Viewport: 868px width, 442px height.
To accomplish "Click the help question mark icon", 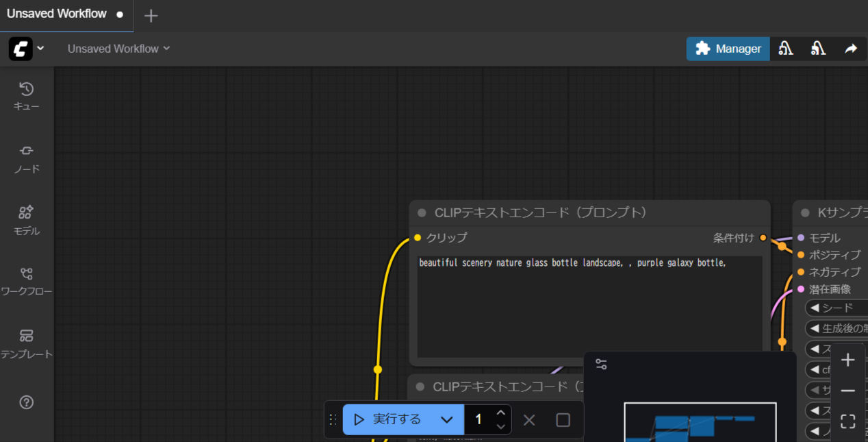I will (x=27, y=402).
